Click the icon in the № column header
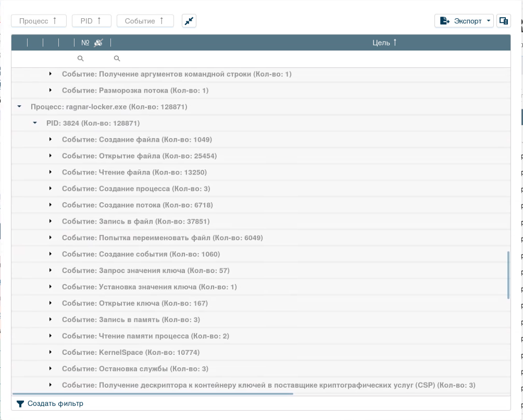This screenshot has width=523, height=420. click(98, 43)
